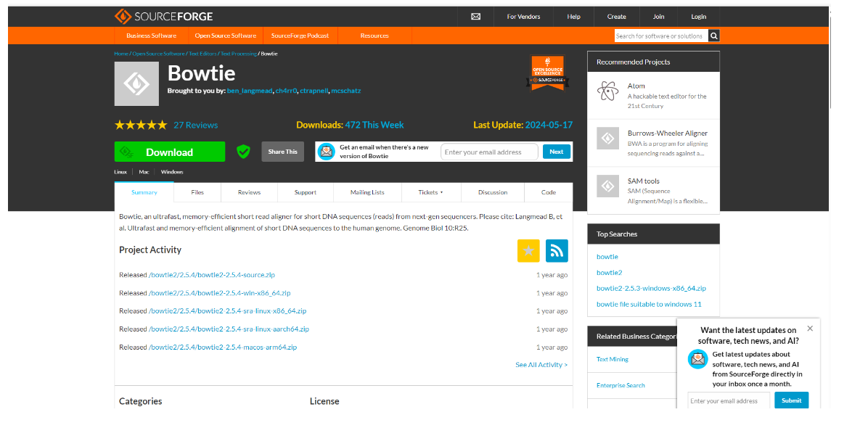Screen dimensions: 868x428
Task: Click the green security shield icon
Action: click(x=243, y=152)
